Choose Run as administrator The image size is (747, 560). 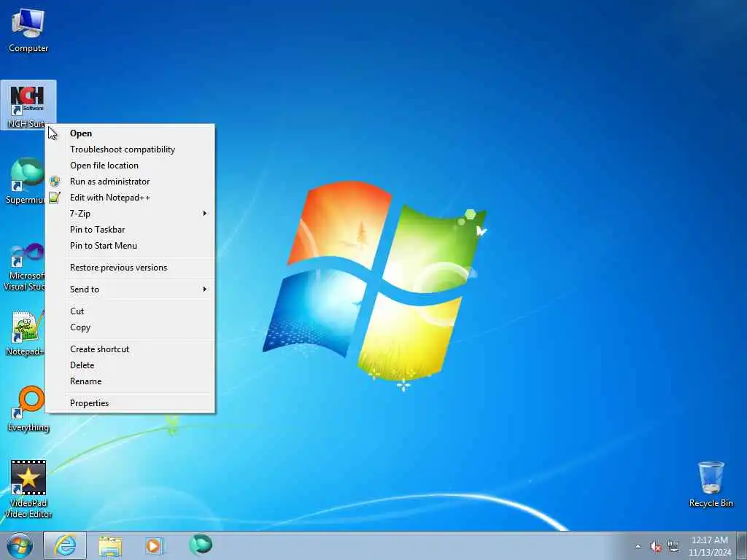pyautogui.click(x=130, y=182)
